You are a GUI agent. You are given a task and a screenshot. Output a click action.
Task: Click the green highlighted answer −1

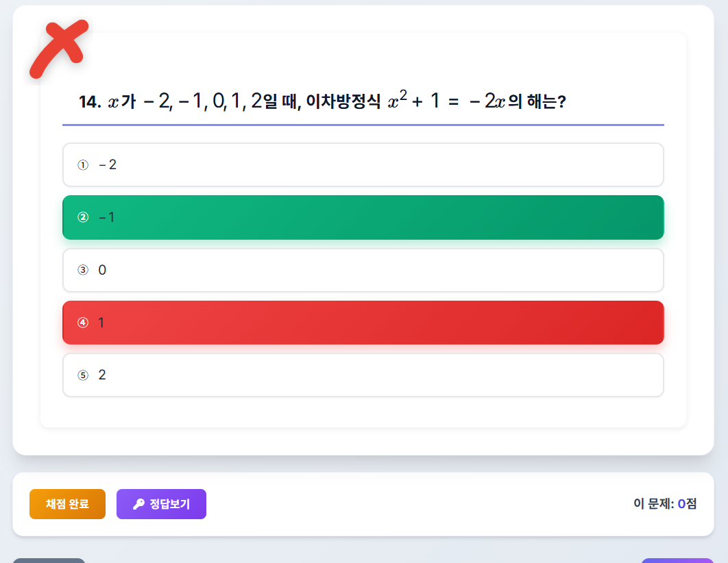363,217
